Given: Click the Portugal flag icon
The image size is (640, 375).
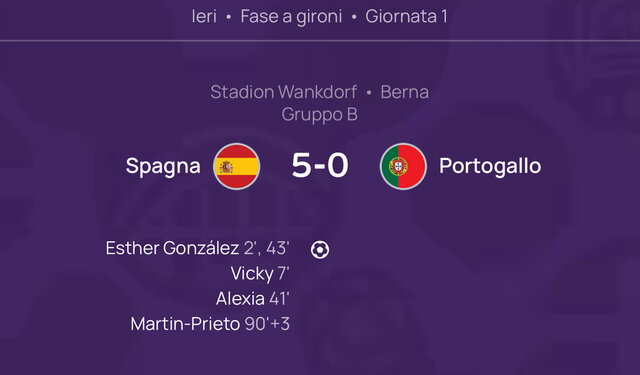Looking at the screenshot, I should pyautogui.click(x=403, y=166).
